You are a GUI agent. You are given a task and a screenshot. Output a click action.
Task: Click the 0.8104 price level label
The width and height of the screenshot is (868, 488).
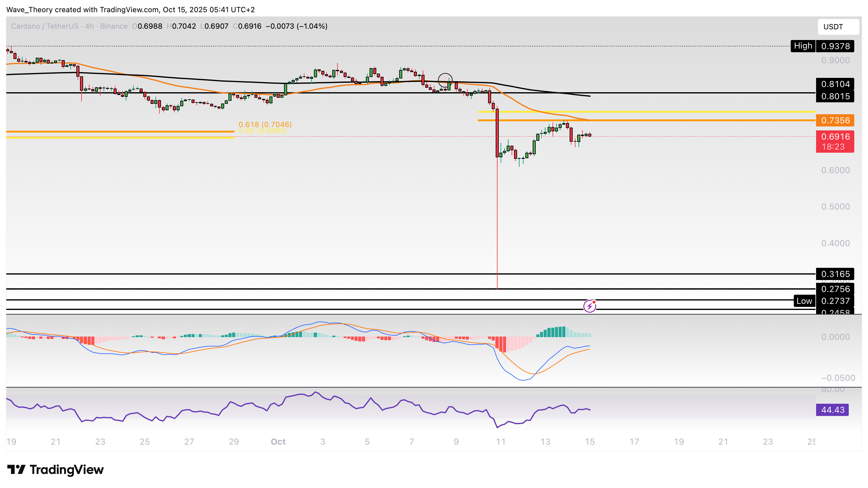[835, 84]
